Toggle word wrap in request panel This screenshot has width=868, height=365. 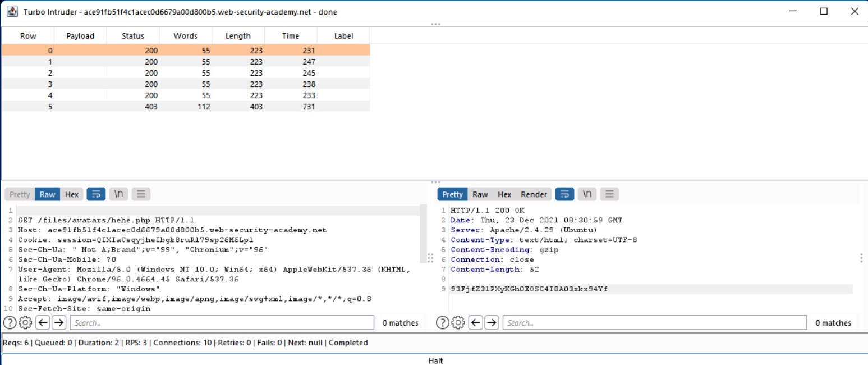click(95, 194)
